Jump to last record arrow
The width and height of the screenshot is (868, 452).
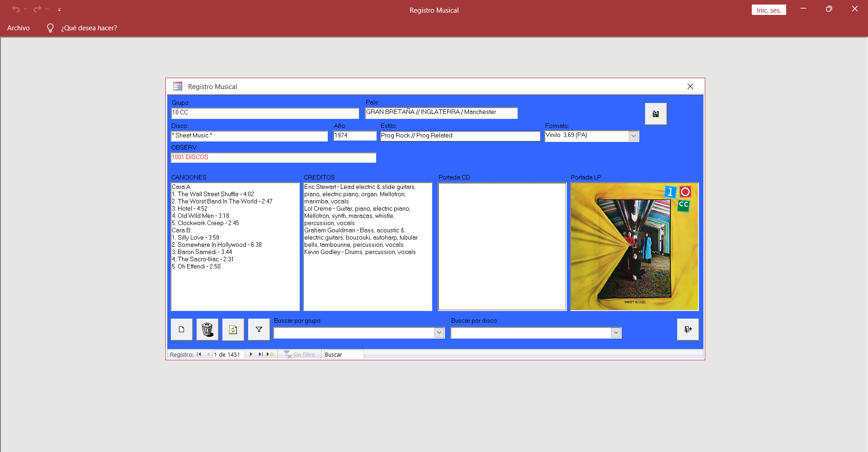(x=260, y=354)
